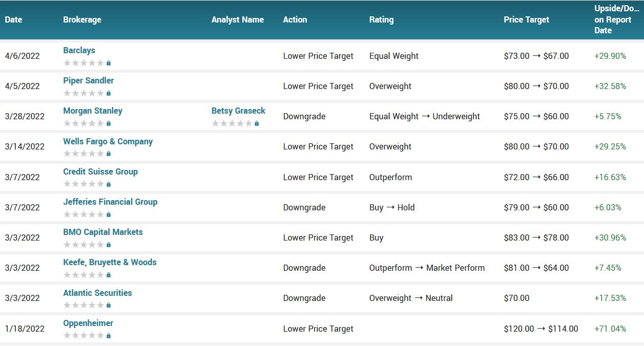Select the '$83.00 → $78.00' price target
The height and width of the screenshot is (346, 644).
click(536, 237)
